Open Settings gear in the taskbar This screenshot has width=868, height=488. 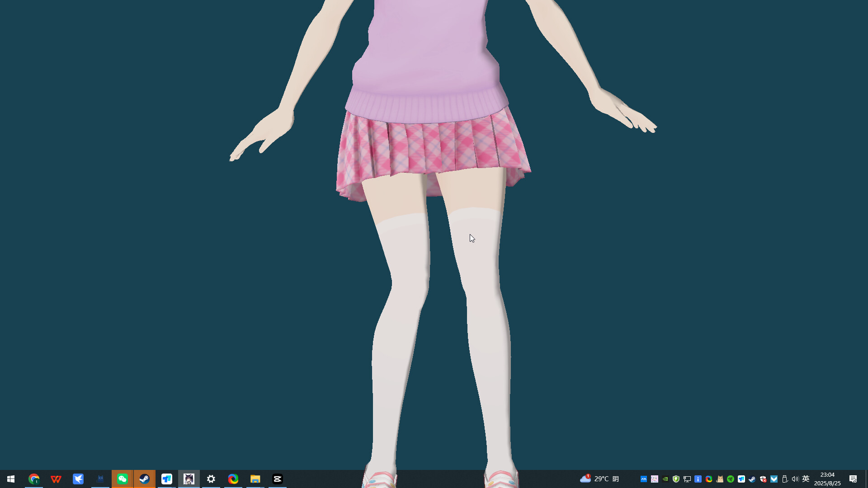click(x=211, y=479)
